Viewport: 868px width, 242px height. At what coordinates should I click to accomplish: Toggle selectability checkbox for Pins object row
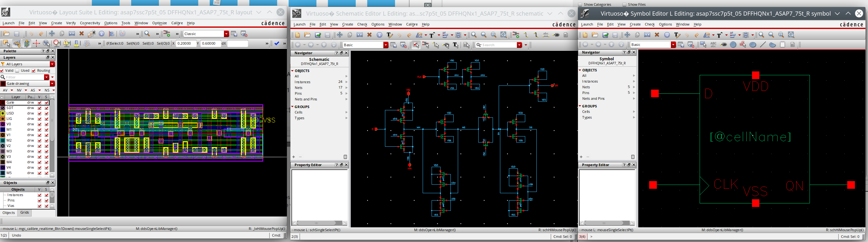(47, 200)
